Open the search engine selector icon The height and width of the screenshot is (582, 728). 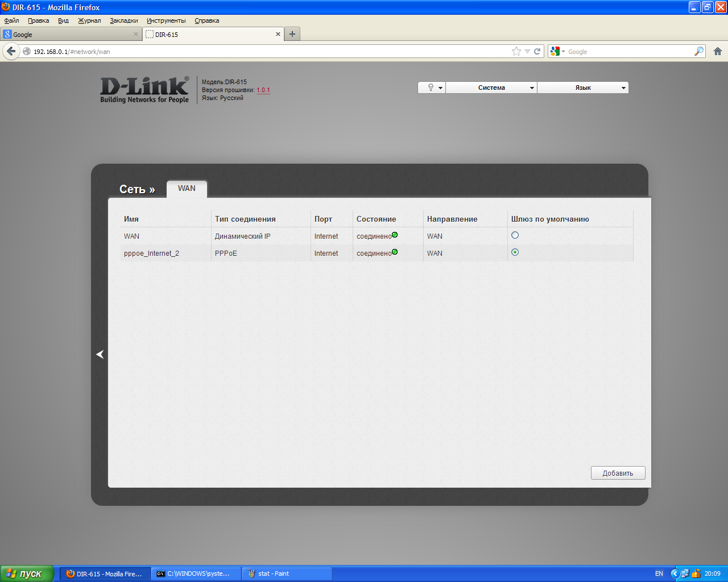coord(557,51)
